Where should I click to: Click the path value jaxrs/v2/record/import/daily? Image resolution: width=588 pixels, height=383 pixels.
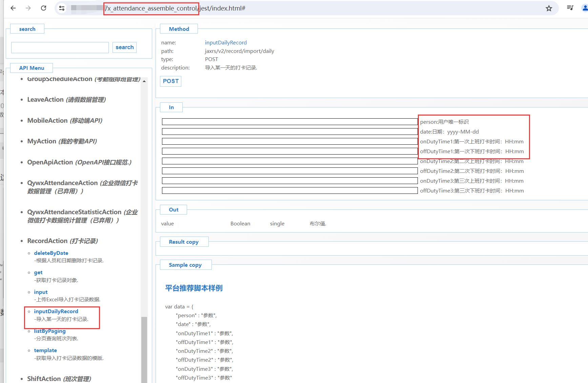coord(240,51)
